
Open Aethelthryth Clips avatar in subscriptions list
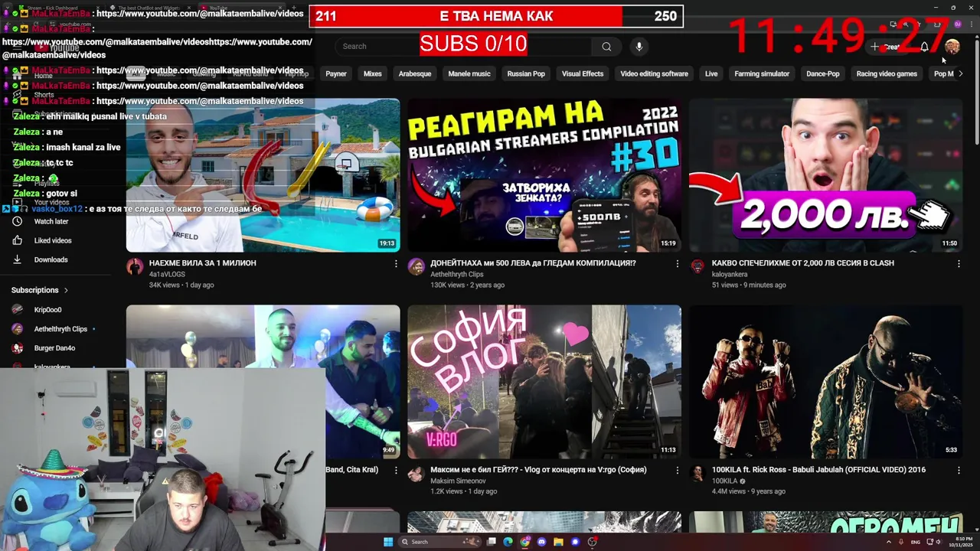coord(17,329)
